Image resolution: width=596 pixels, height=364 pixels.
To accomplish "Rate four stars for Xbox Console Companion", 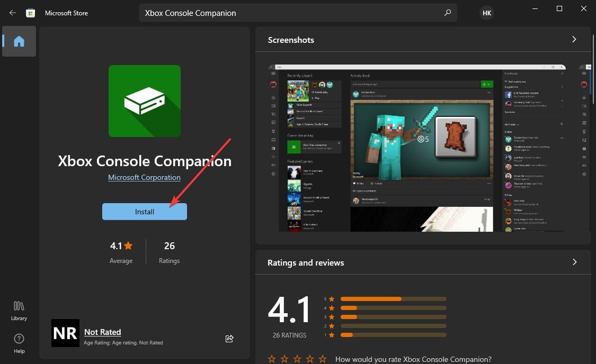I will [310, 359].
